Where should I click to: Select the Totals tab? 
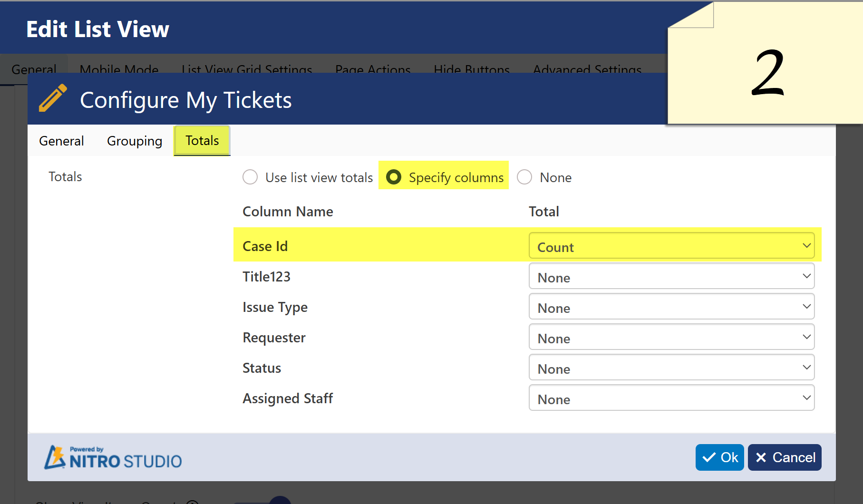click(202, 141)
